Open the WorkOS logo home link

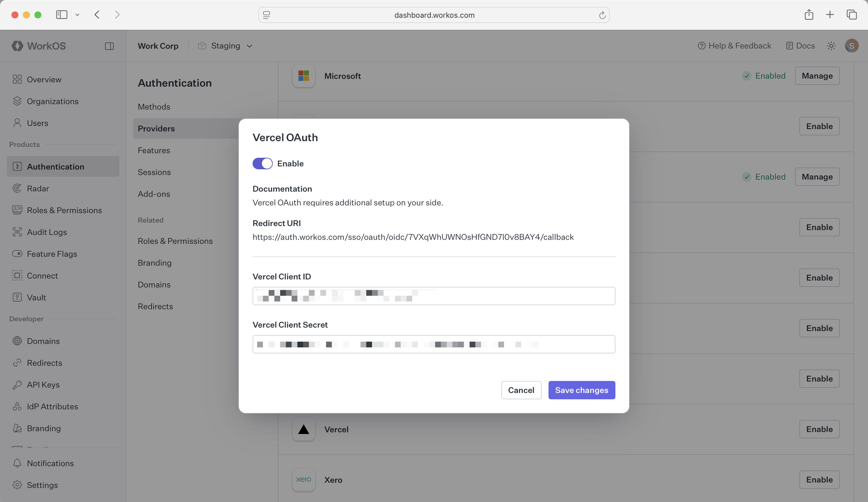point(38,46)
